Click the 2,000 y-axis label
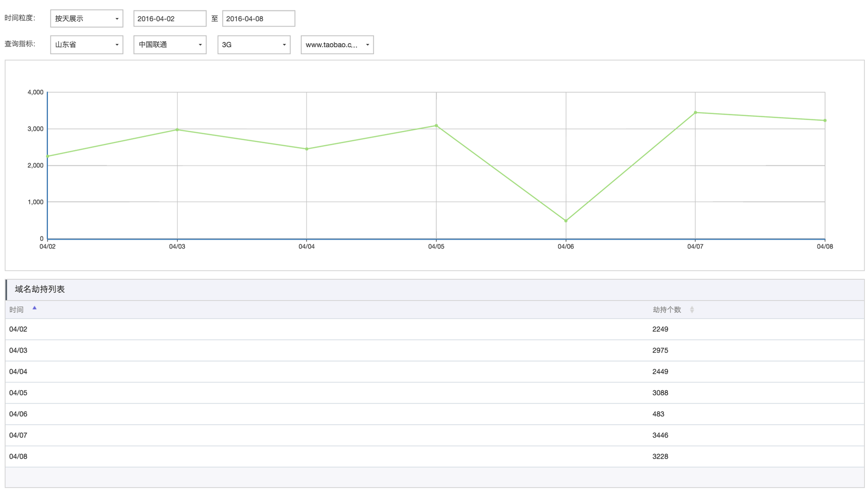 (x=35, y=165)
